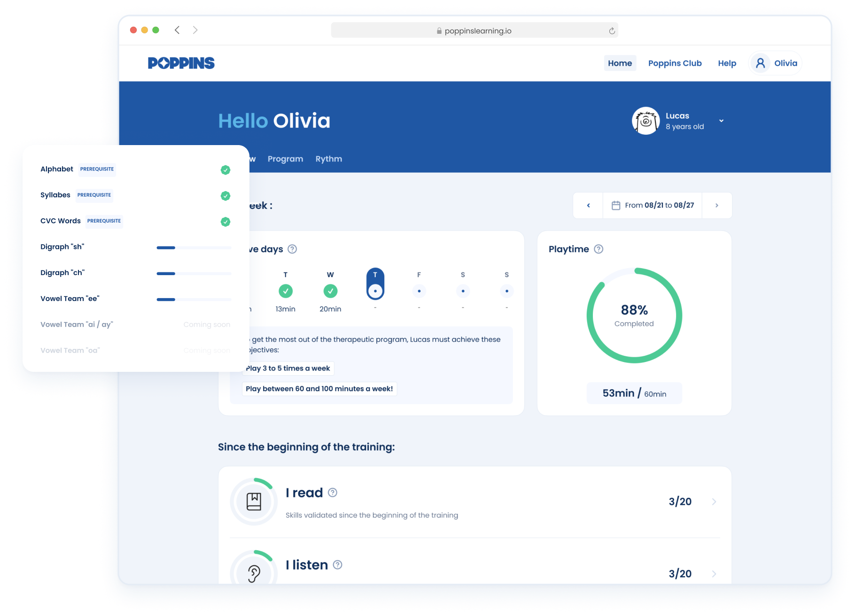Click the help icon beside I listen
Screen dimensions: 855x616
click(x=337, y=565)
